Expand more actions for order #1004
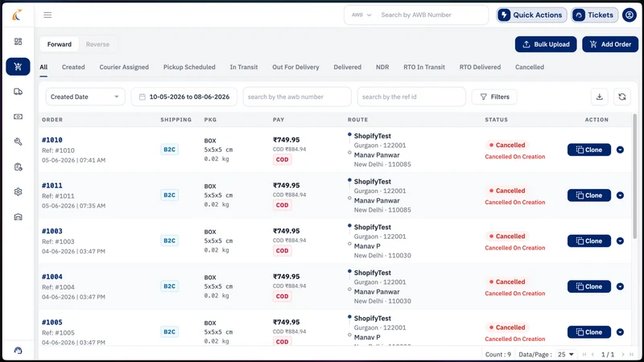 point(620,286)
